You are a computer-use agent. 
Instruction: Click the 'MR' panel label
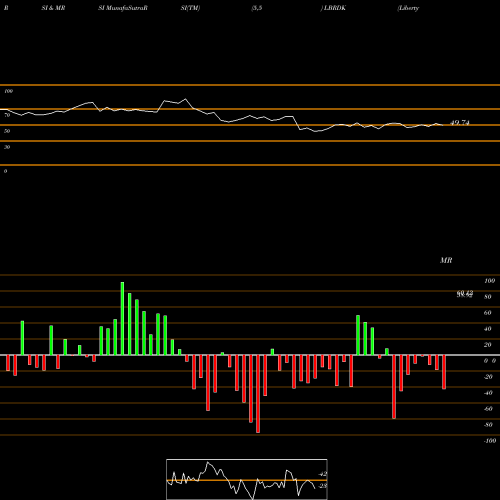[x=446, y=260]
